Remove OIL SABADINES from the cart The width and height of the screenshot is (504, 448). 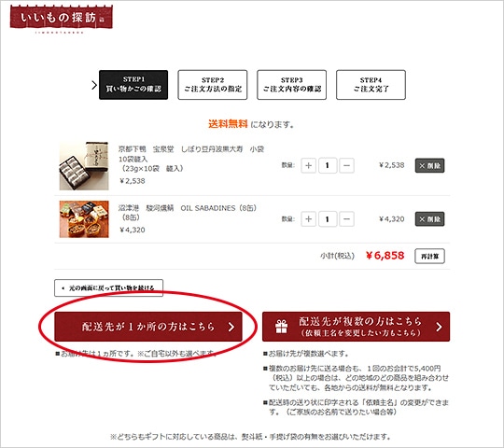pos(429,219)
